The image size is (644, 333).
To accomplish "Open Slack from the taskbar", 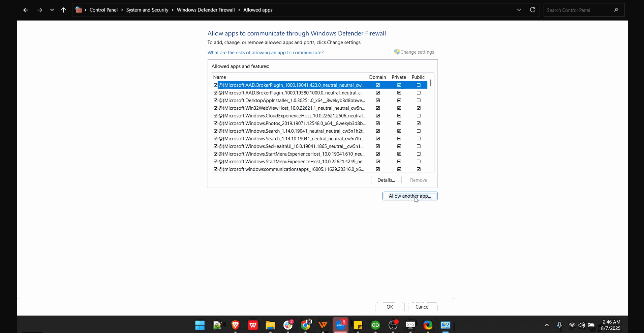I will (x=288, y=325).
